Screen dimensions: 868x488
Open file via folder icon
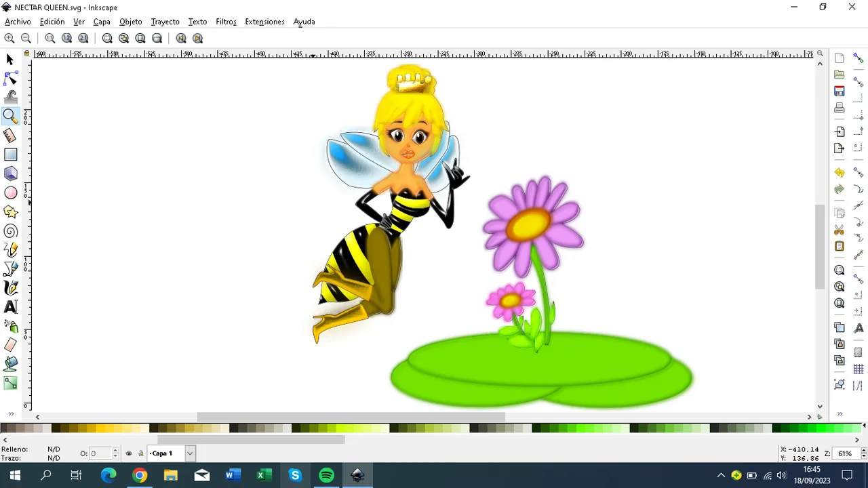tap(840, 75)
